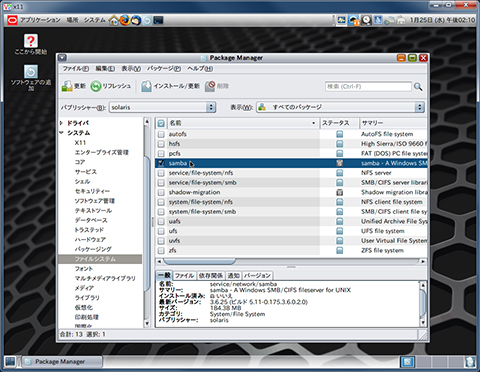This screenshot has width=480, height=372.
Task: Collapse the システム tree category
Action: [61, 133]
